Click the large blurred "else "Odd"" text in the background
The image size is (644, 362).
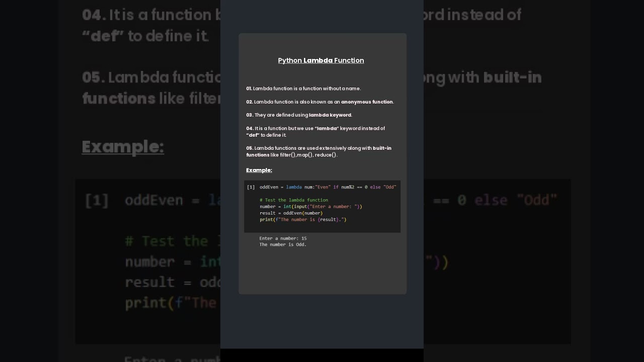coord(516,200)
